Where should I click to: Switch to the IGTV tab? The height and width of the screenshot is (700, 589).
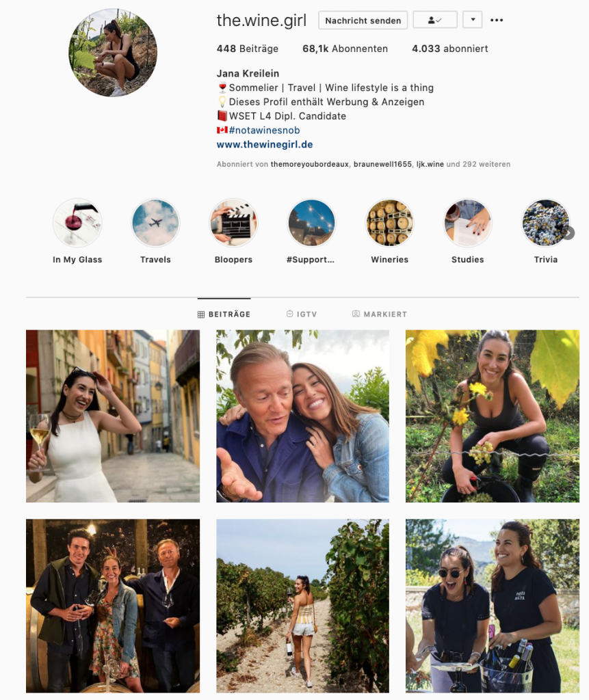[302, 314]
